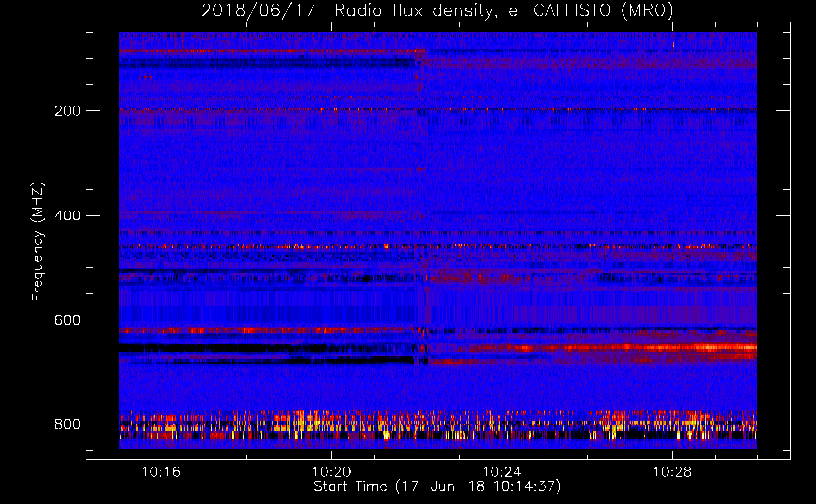
Task: Click the 10:24 time tick label
Action: 502,472
